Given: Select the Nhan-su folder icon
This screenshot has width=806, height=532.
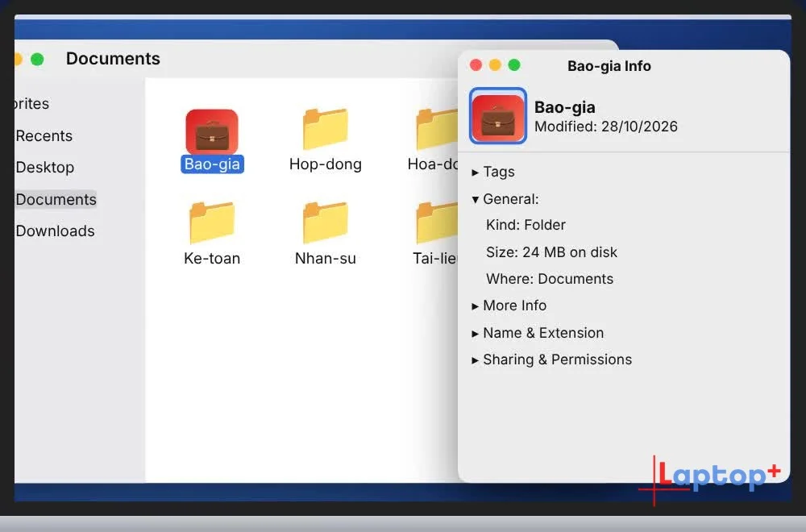Looking at the screenshot, I should point(326,222).
